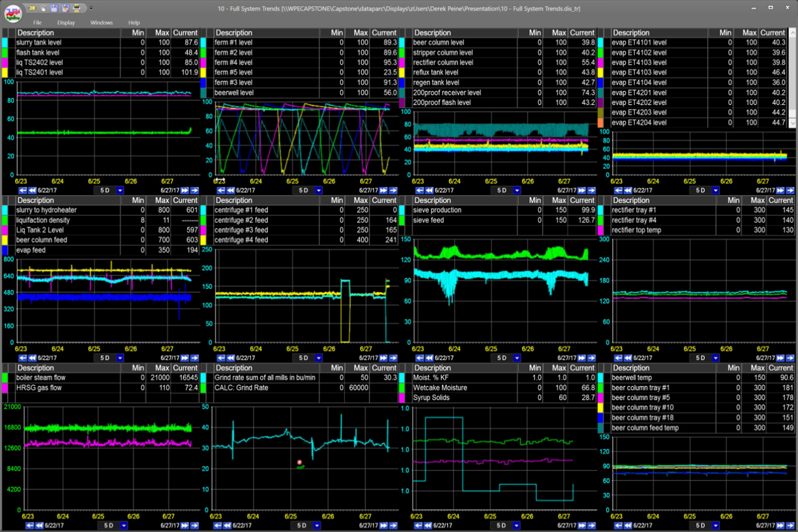Click yellow color swatch for 'liq TS2401 level'
Screen dimensions: 798x532
click(x=5, y=72)
